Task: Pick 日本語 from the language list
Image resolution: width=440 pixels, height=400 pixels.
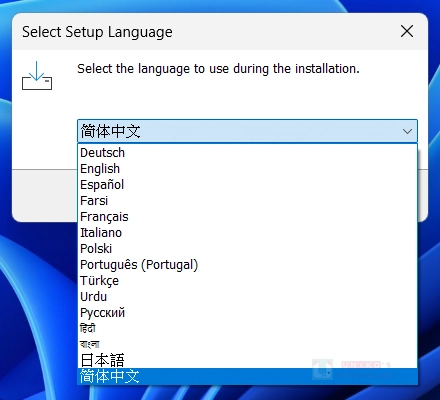Action: point(247,360)
